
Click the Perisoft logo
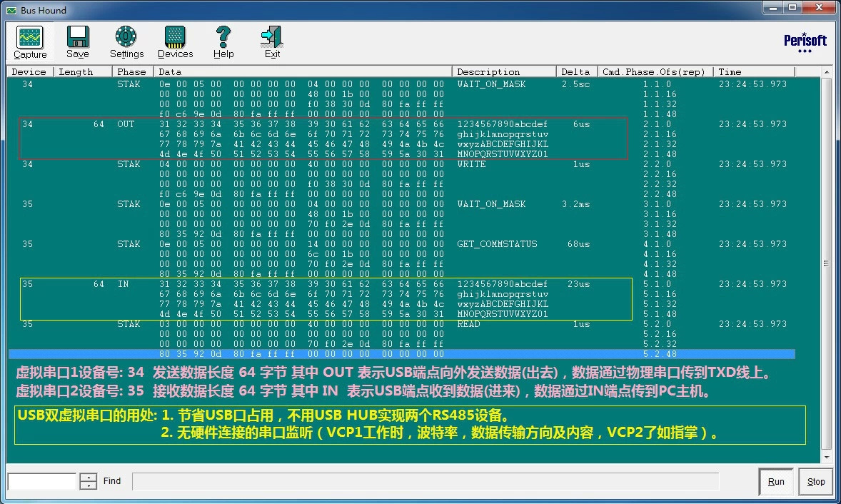(805, 42)
